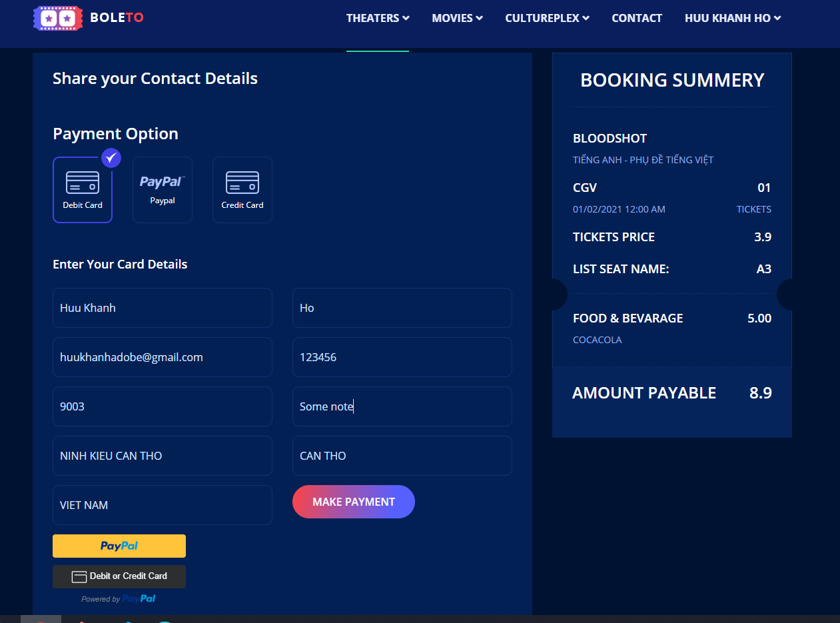The height and width of the screenshot is (623, 840).
Task: Click the card icon in Debit or Credit Card button
Action: pyautogui.click(x=79, y=576)
